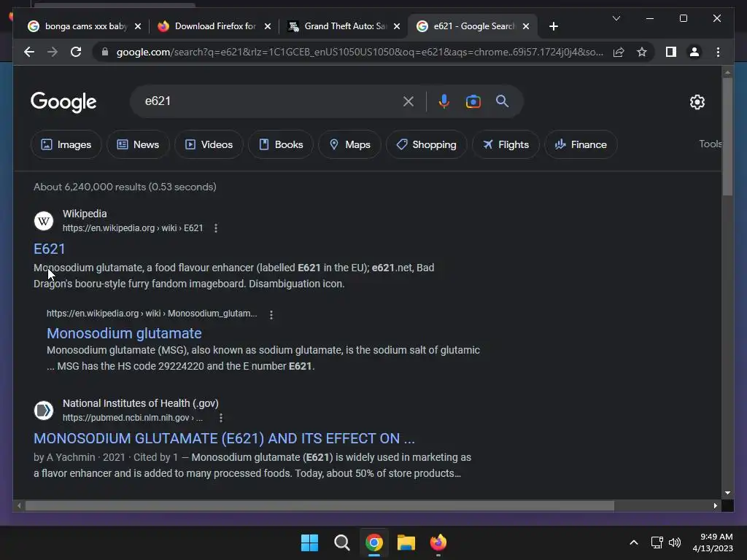The width and height of the screenshot is (747, 560).
Task: Filter results by Books
Action: click(281, 144)
